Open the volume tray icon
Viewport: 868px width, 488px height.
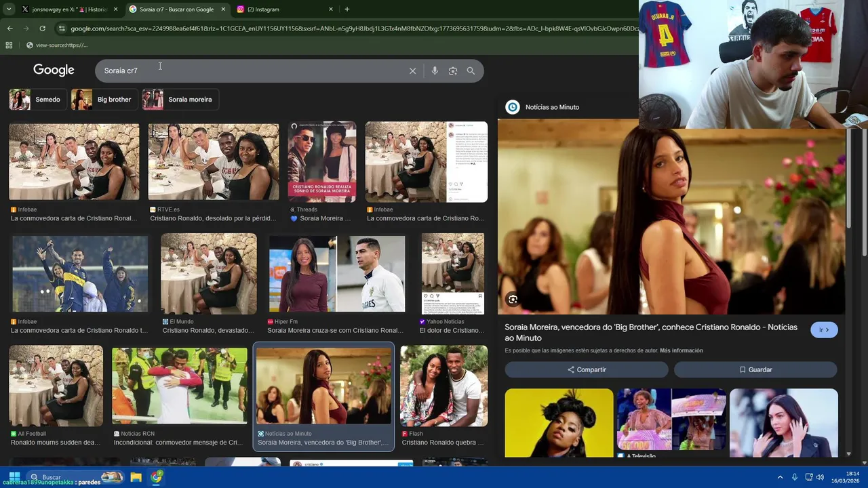pyautogui.click(x=820, y=477)
